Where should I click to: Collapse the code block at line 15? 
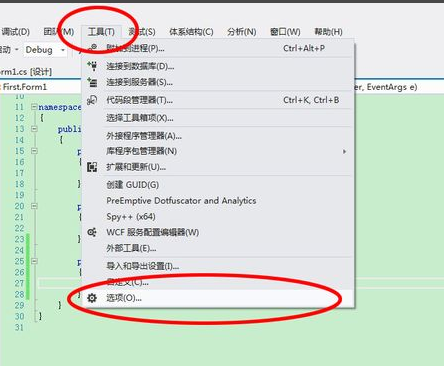(x=34, y=151)
